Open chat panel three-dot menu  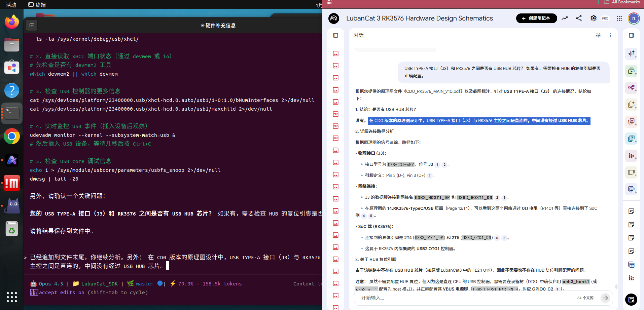click(610, 35)
